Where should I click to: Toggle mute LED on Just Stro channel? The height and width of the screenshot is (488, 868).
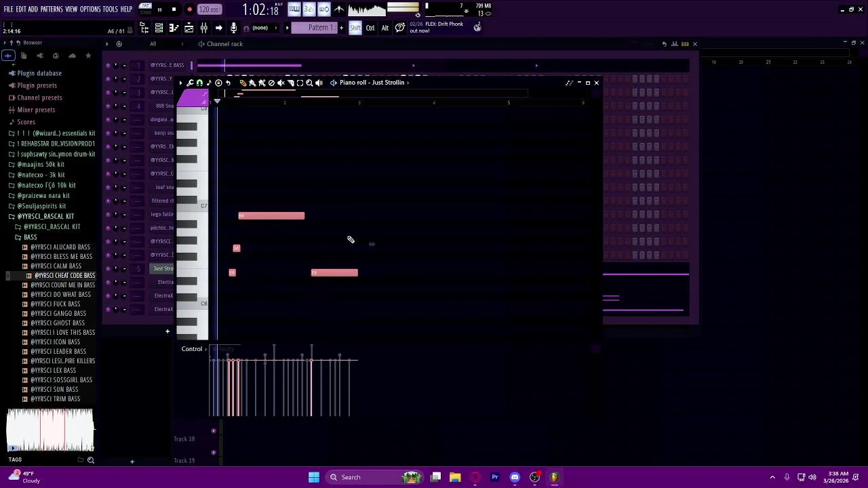pos(107,268)
